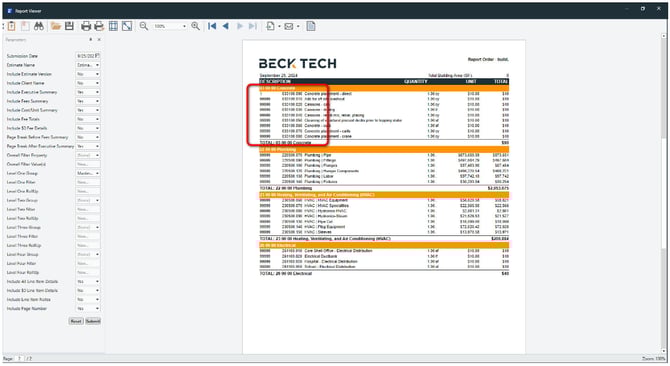Click the Level Two Filter field
This screenshot has width=670, height=366.
tap(88, 209)
